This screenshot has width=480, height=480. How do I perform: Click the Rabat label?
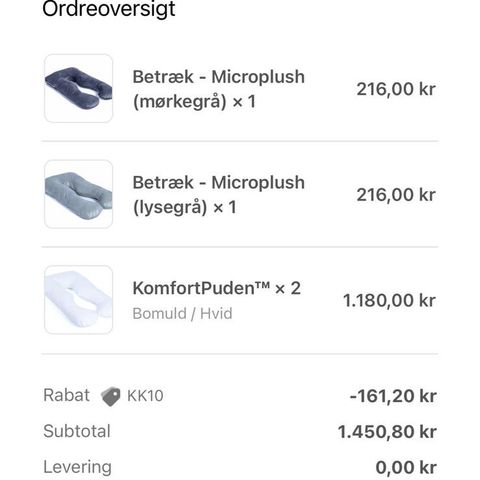tap(67, 395)
